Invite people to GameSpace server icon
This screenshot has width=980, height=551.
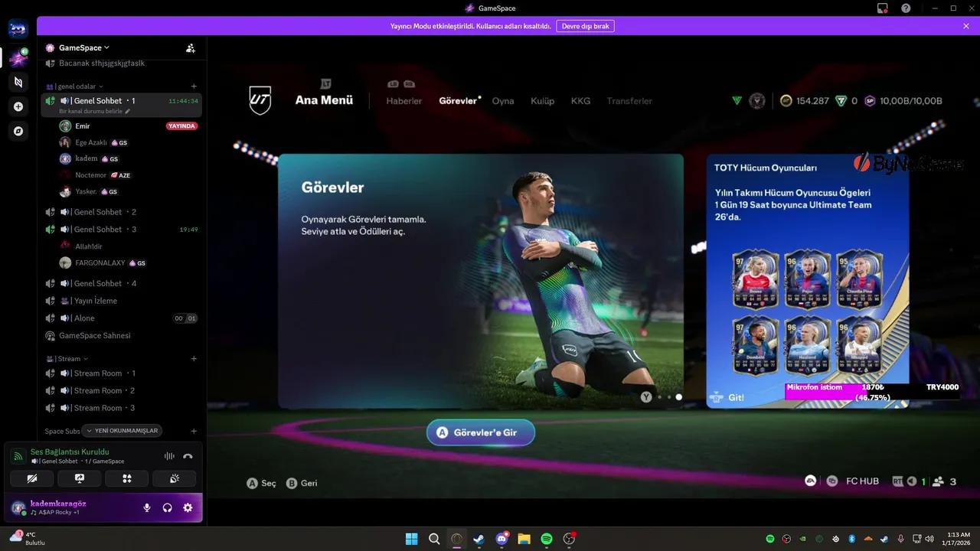pyautogui.click(x=191, y=47)
